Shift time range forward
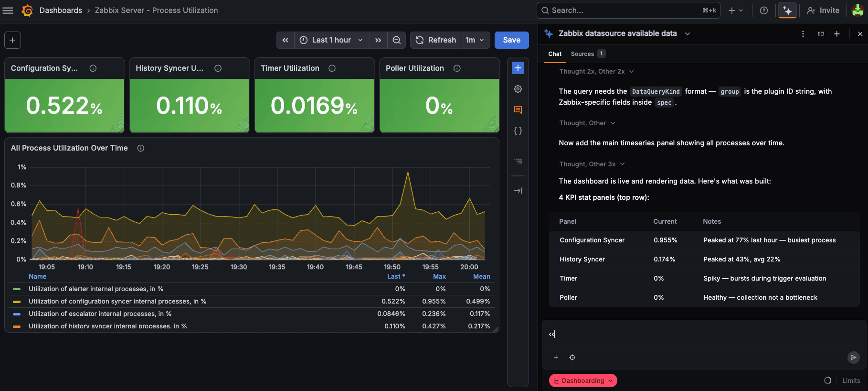The image size is (868, 391). (378, 40)
